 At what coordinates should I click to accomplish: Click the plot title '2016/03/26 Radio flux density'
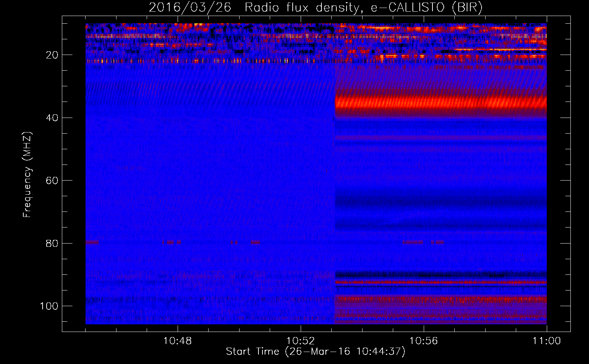pos(316,8)
